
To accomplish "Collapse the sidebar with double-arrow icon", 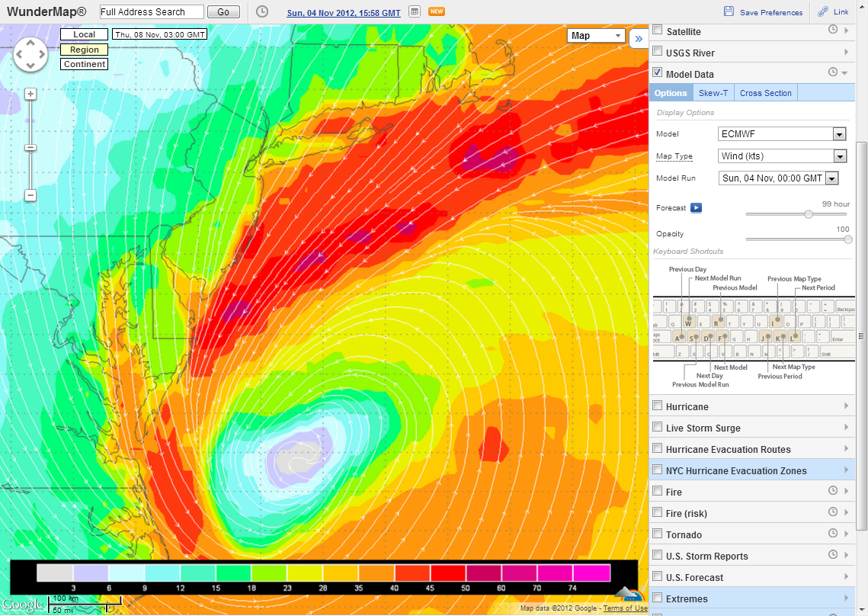I will [639, 38].
